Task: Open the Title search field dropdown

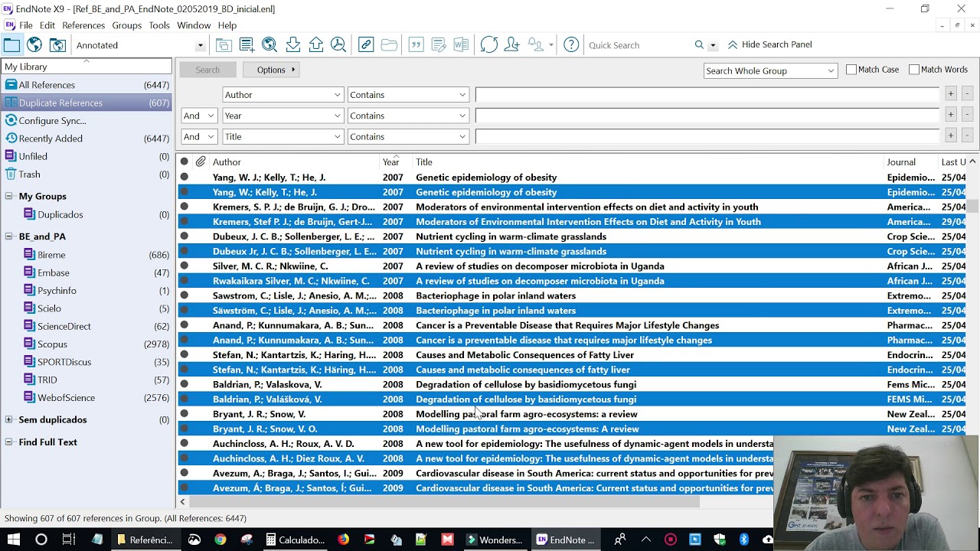Action: (337, 136)
